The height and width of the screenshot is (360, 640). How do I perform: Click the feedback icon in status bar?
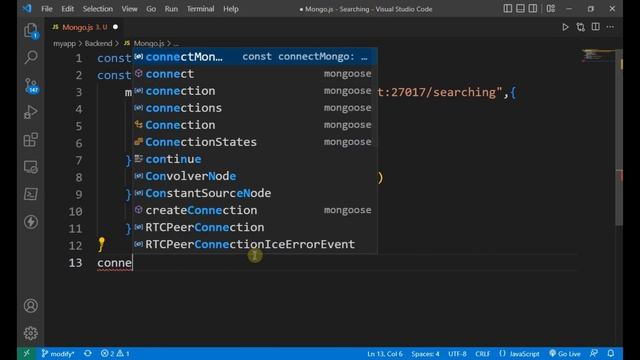point(594,353)
